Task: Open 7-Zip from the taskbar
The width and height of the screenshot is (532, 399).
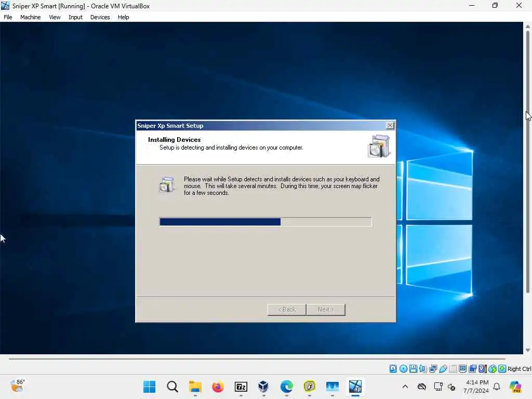Action: tap(241, 387)
